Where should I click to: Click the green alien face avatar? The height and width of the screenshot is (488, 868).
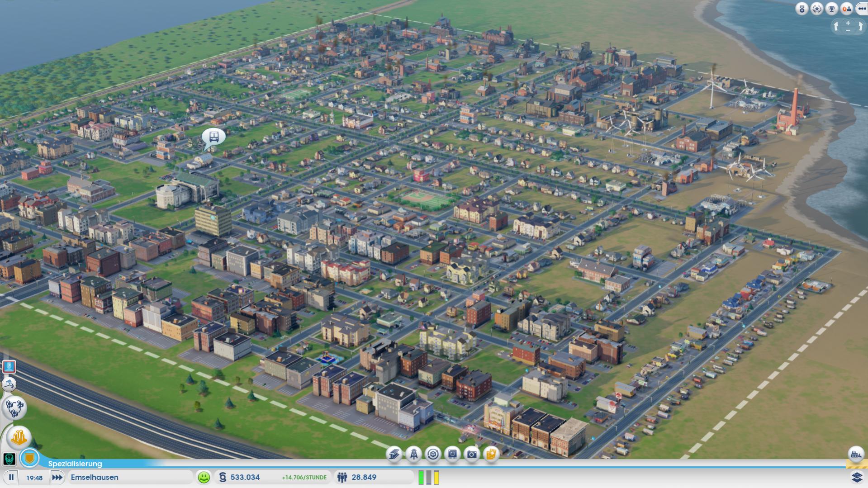click(9, 459)
